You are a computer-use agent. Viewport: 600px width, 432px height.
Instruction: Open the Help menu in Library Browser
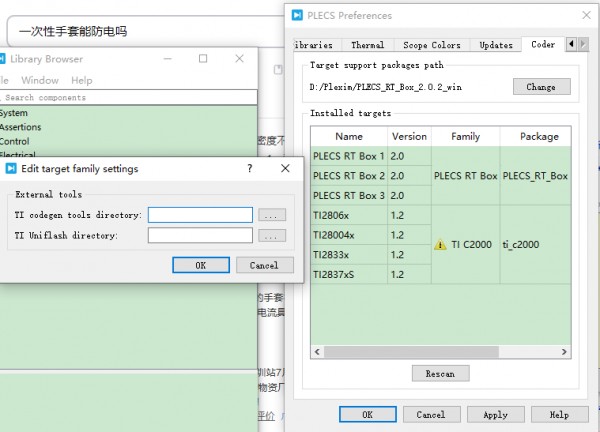[82, 80]
